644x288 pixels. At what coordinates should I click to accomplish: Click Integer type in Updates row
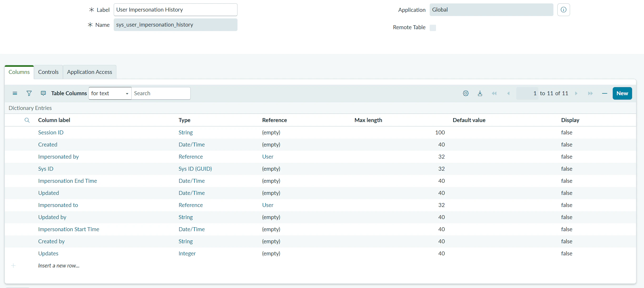tap(187, 254)
